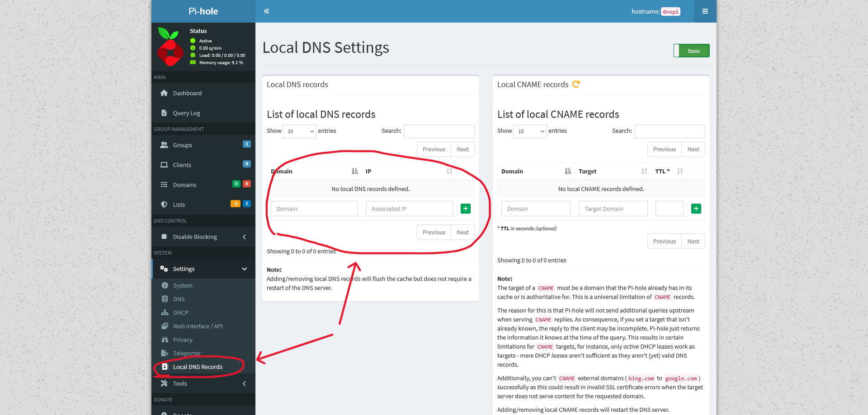Click Search box for CNAME records
The width and height of the screenshot is (868, 415).
click(670, 131)
